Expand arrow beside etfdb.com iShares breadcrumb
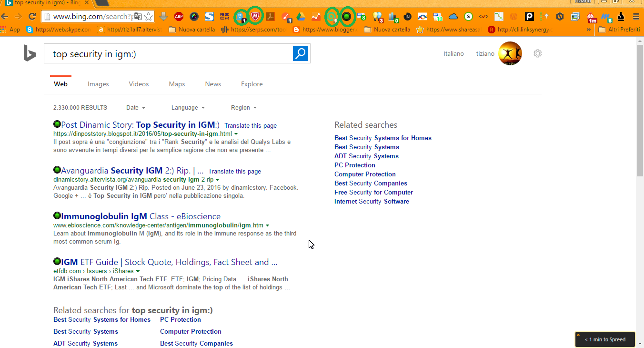644x348 pixels. (138, 271)
